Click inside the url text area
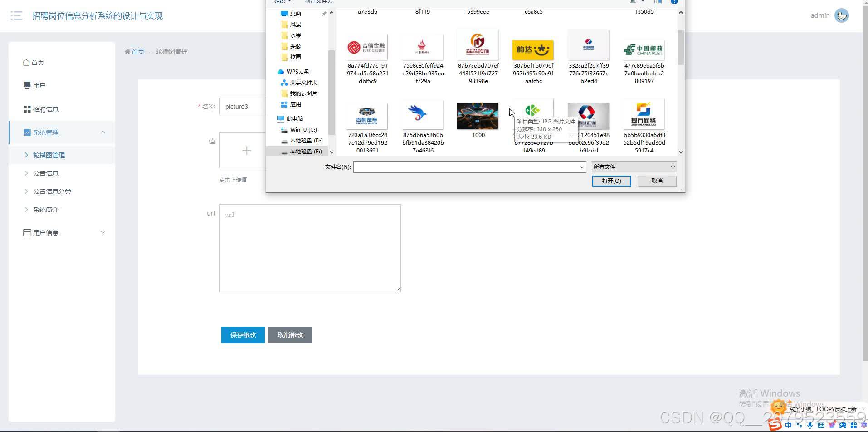The width and height of the screenshot is (868, 432). coord(310,248)
